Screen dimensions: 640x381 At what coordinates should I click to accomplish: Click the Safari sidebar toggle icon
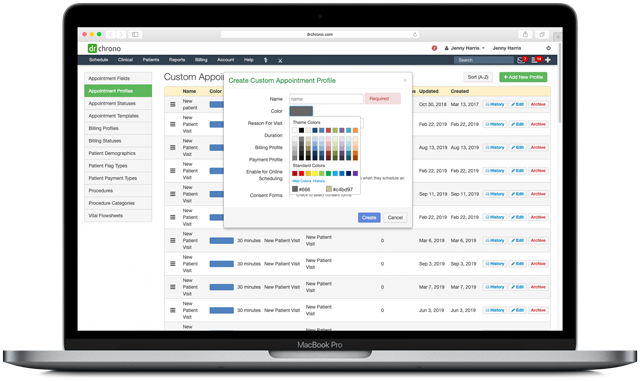coord(135,34)
